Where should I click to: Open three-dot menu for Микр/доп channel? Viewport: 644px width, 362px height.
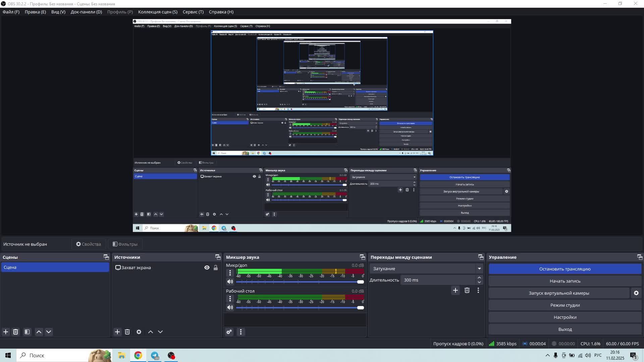[x=230, y=273]
